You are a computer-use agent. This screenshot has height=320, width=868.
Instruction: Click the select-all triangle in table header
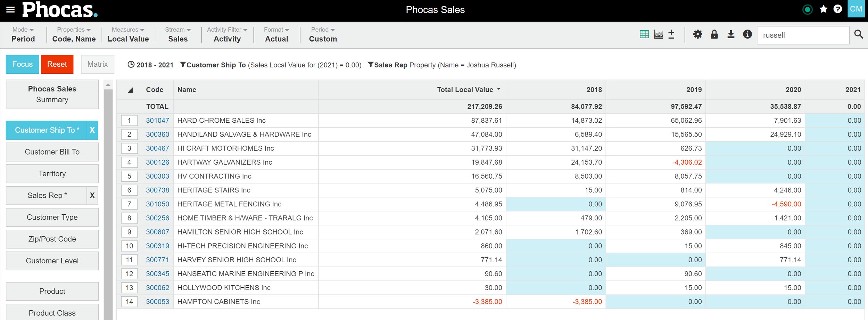tap(130, 90)
